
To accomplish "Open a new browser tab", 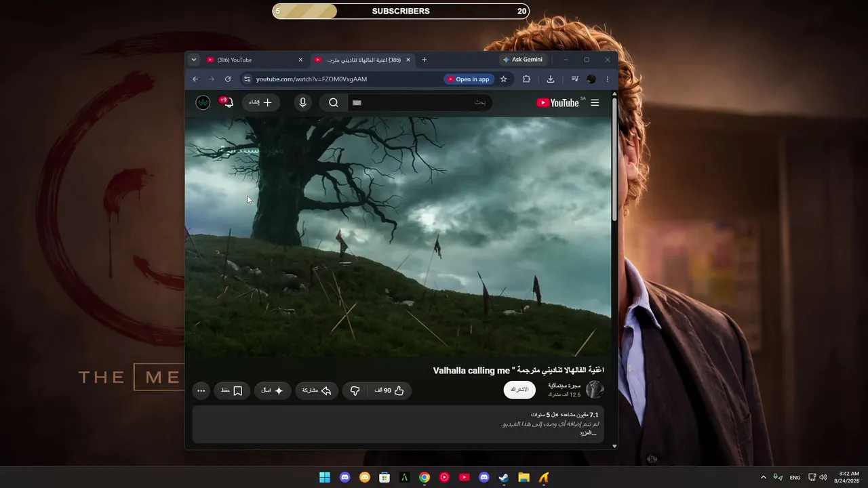I will coord(425,60).
